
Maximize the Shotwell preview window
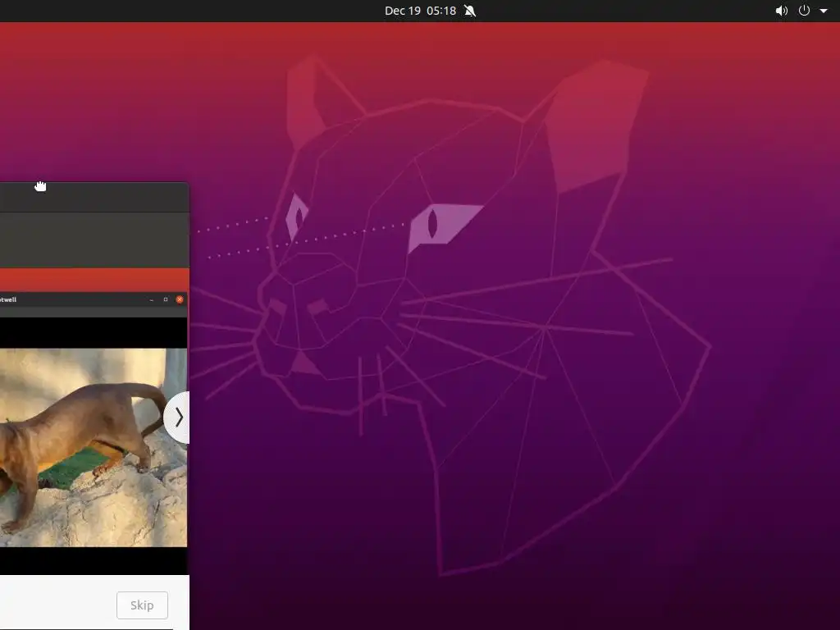pyautogui.click(x=166, y=299)
